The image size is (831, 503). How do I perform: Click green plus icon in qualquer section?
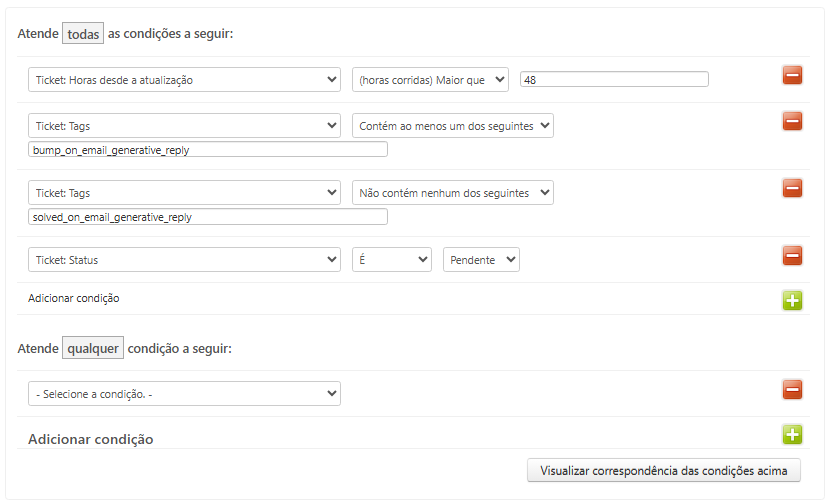click(792, 434)
